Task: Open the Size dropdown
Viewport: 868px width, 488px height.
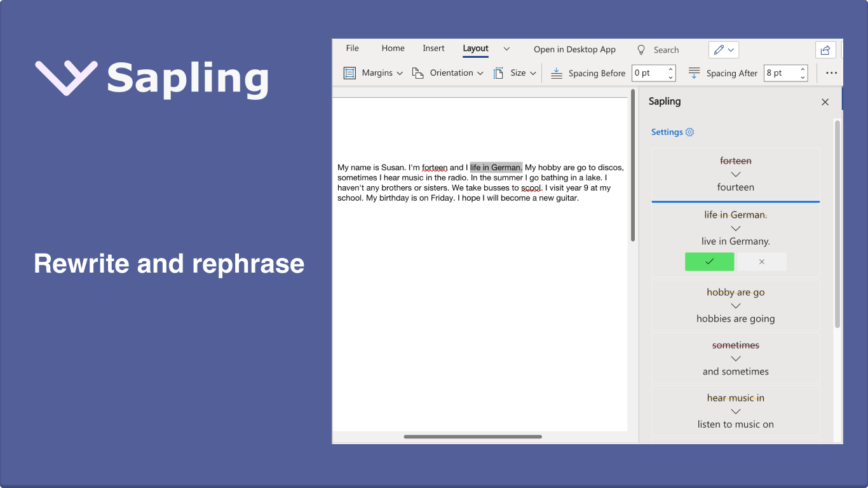Action: 515,73
